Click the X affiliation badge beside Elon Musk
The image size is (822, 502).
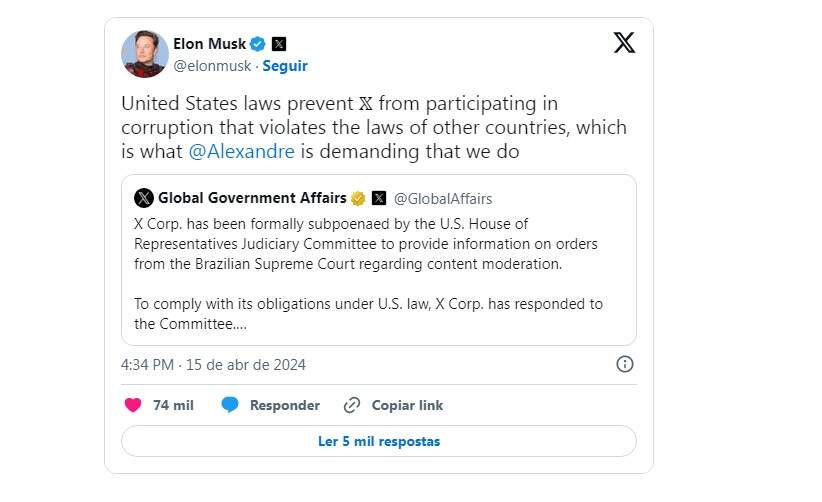[279, 44]
